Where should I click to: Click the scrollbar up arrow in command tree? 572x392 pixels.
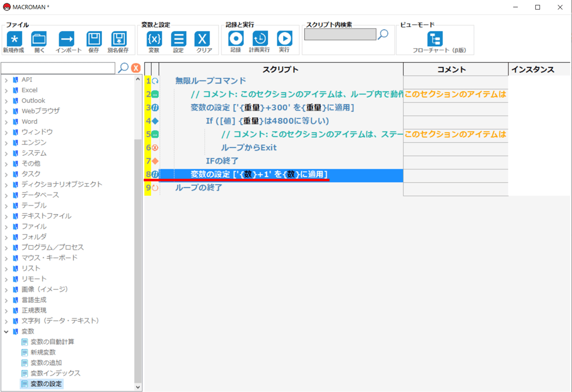coord(138,79)
